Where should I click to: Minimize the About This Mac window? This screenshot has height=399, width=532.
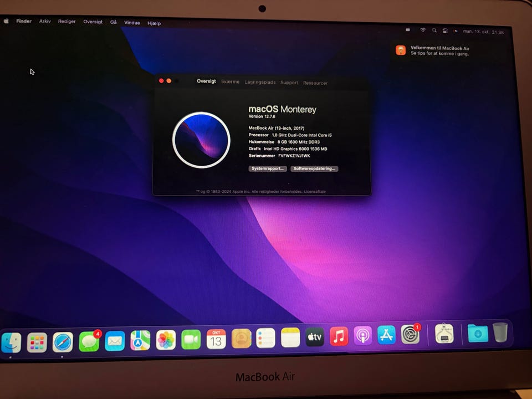(168, 81)
